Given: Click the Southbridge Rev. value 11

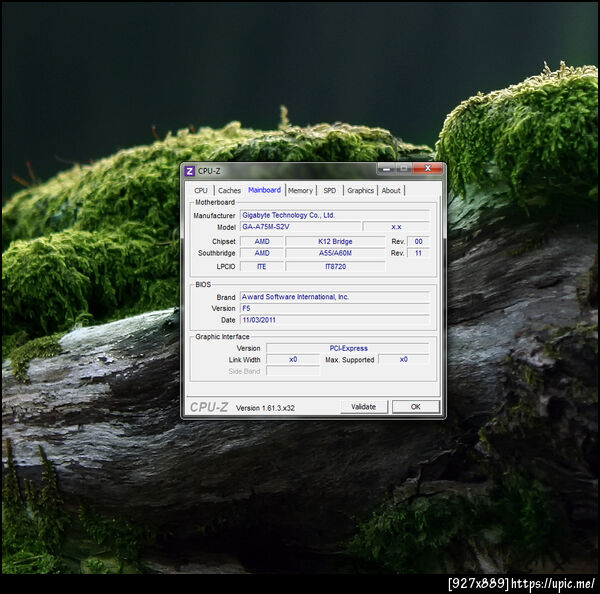Looking at the screenshot, I should pos(419,253).
